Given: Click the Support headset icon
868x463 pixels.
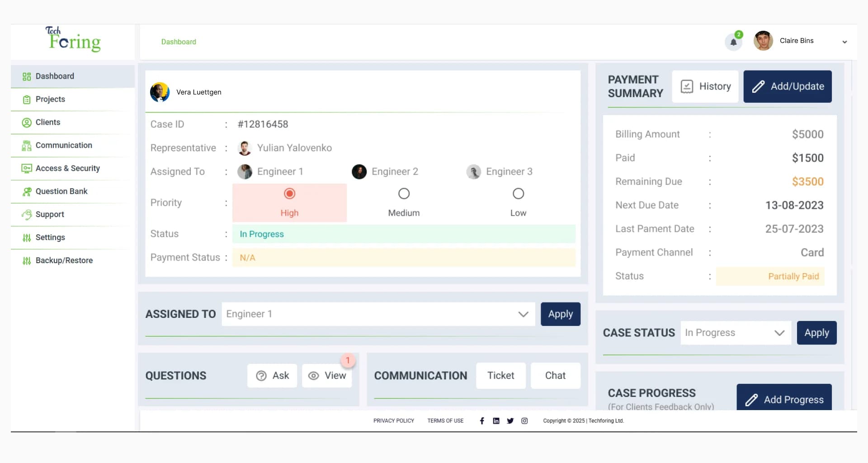Looking at the screenshot, I should point(27,214).
